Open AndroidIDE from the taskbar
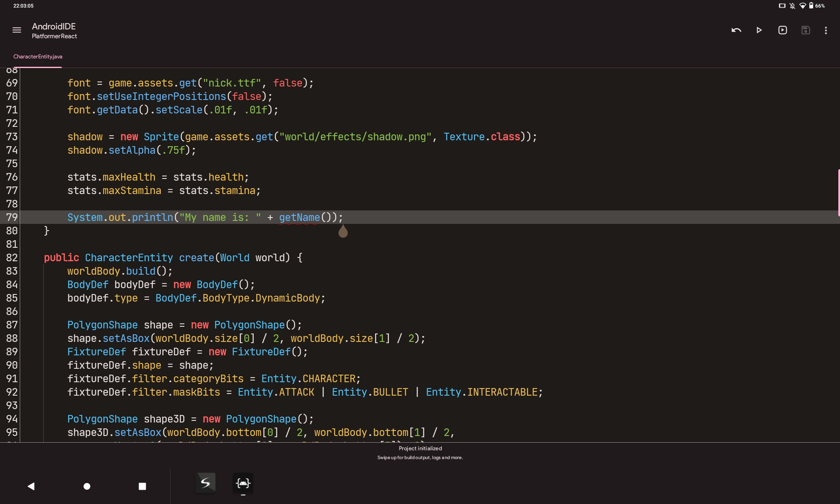This screenshot has height=504, width=840. click(243, 483)
